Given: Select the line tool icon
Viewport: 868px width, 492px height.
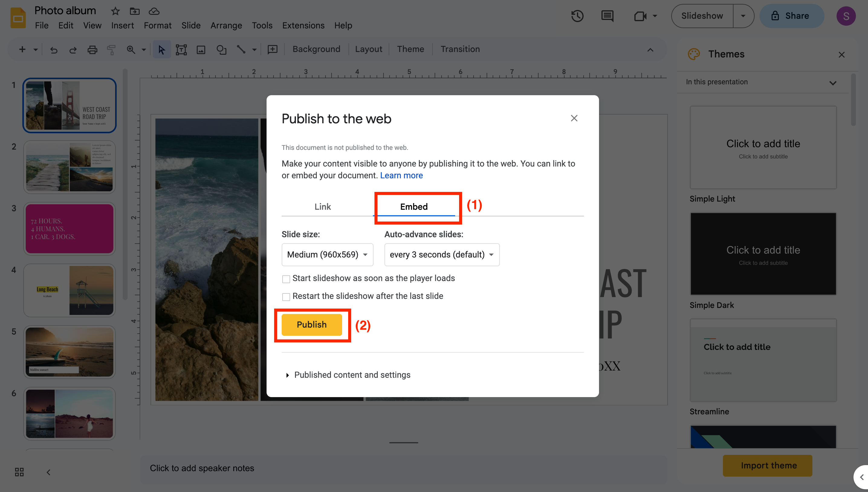Looking at the screenshot, I should [x=241, y=50].
